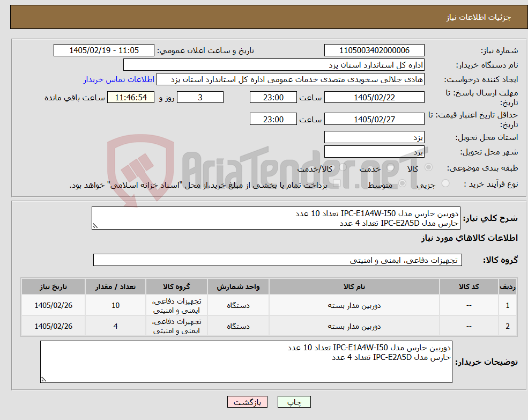Click the remaining days field showing 3

pos(200,98)
